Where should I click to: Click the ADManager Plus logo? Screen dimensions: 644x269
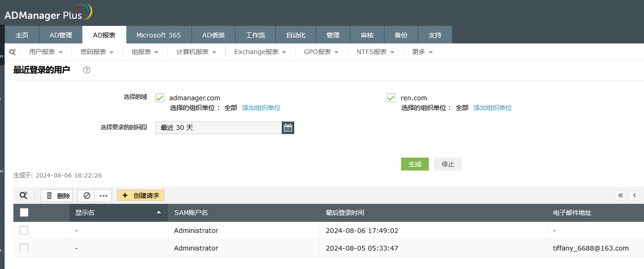click(48, 12)
